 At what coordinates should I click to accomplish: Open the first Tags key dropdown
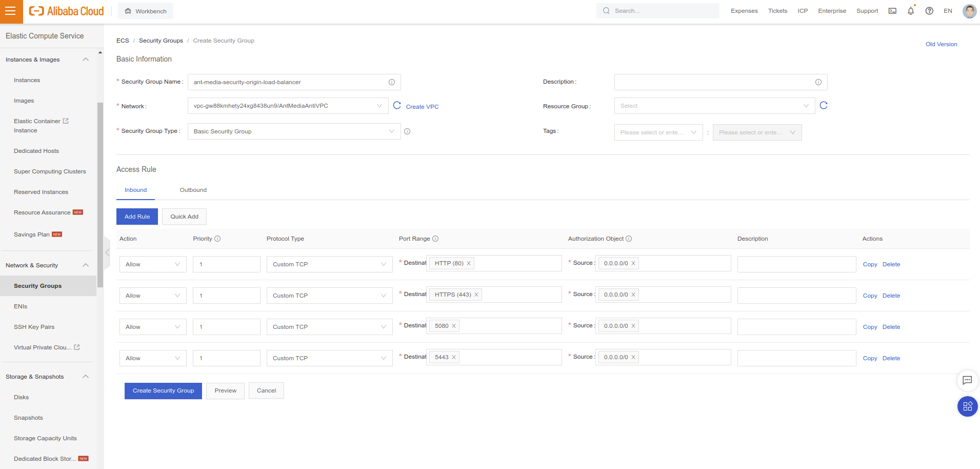click(658, 132)
